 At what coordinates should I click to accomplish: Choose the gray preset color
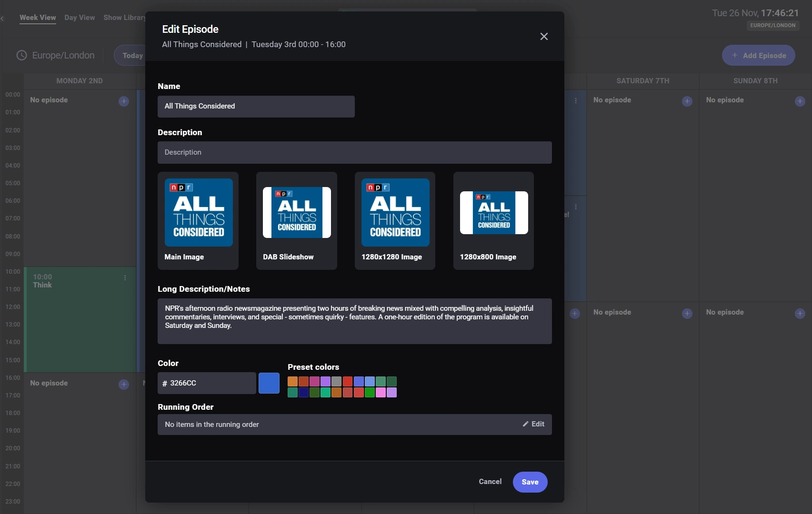(x=336, y=381)
